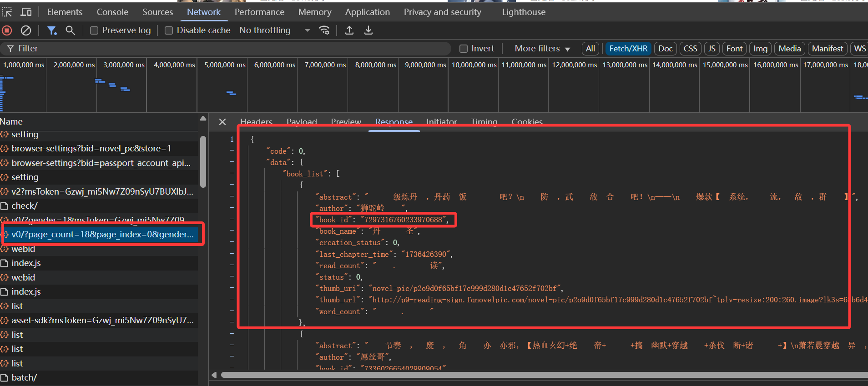Open the No throttling dropdown
The image size is (868, 386).
(275, 30)
